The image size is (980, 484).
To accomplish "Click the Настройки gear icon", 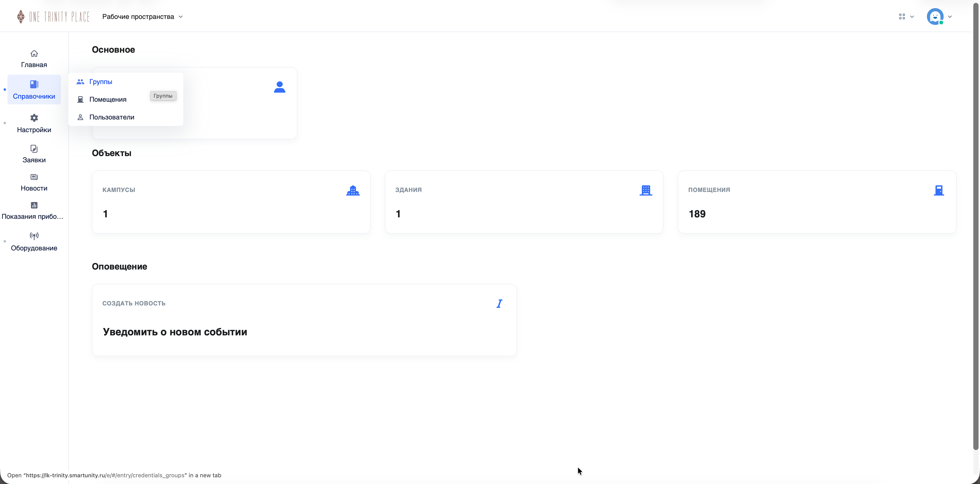I will 34,118.
